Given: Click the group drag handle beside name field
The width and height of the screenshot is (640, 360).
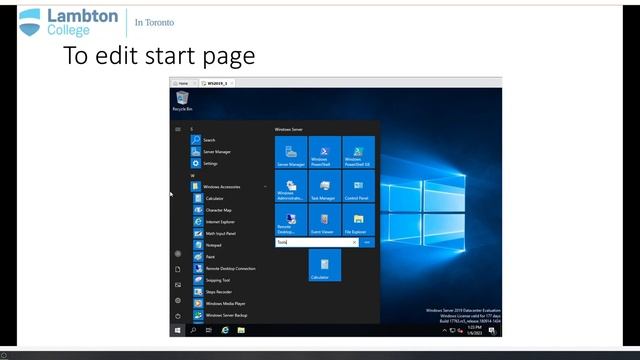Looking at the screenshot, I should 367,242.
